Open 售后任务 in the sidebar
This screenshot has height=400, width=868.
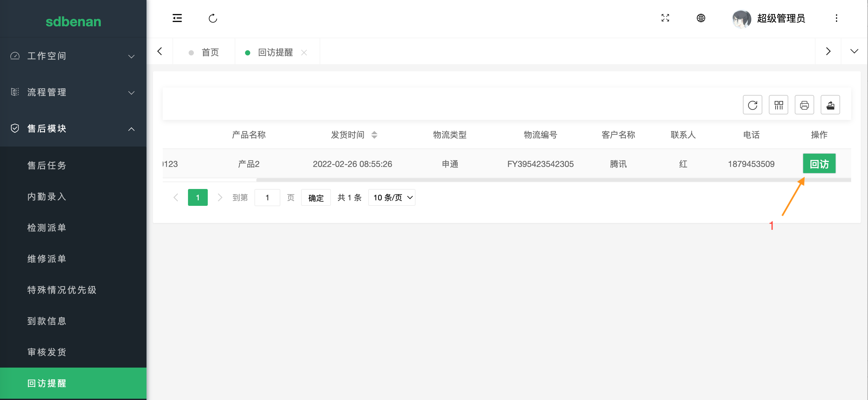coord(73,165)
